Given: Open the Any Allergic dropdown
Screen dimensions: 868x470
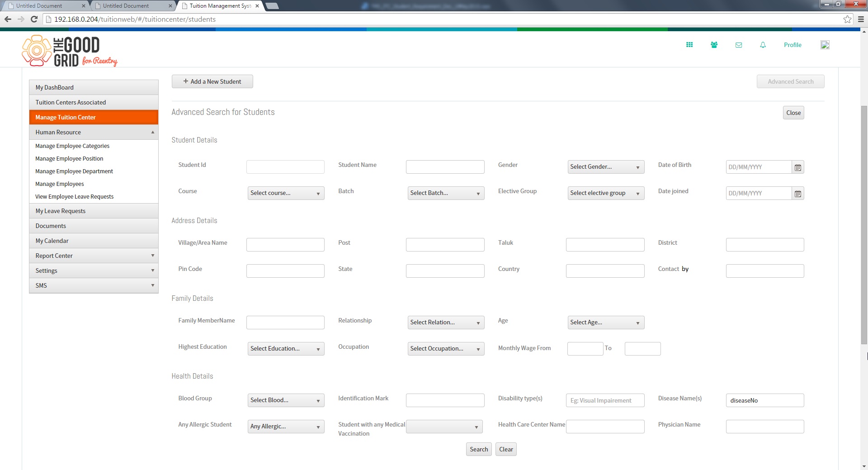Looking at the screenshot, I should point(286,427).
